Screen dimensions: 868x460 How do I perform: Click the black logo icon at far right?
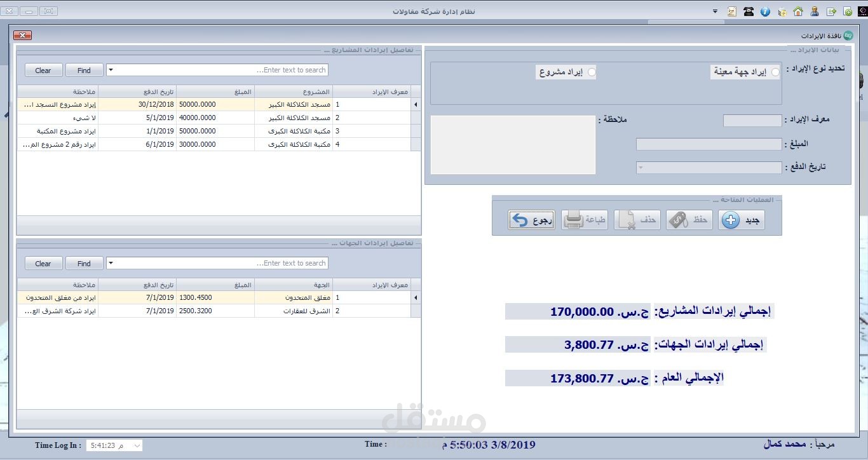tap(862, 11)
